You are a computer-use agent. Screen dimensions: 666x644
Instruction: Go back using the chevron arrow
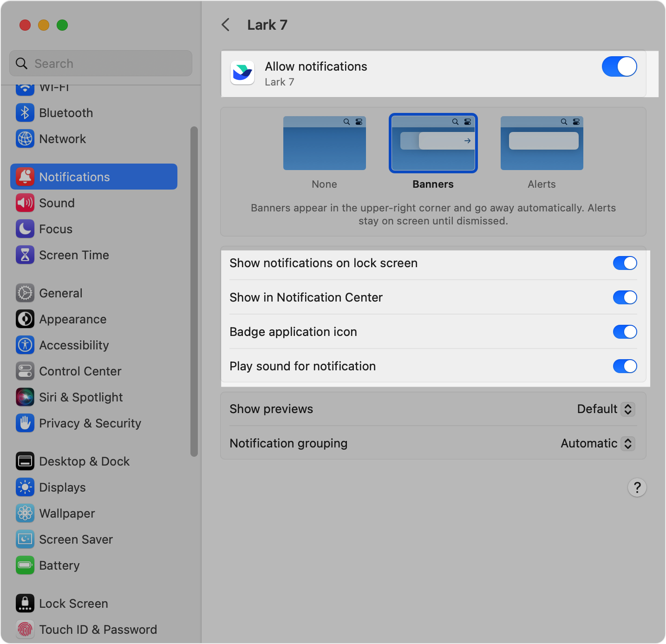[x=226, y=25]
